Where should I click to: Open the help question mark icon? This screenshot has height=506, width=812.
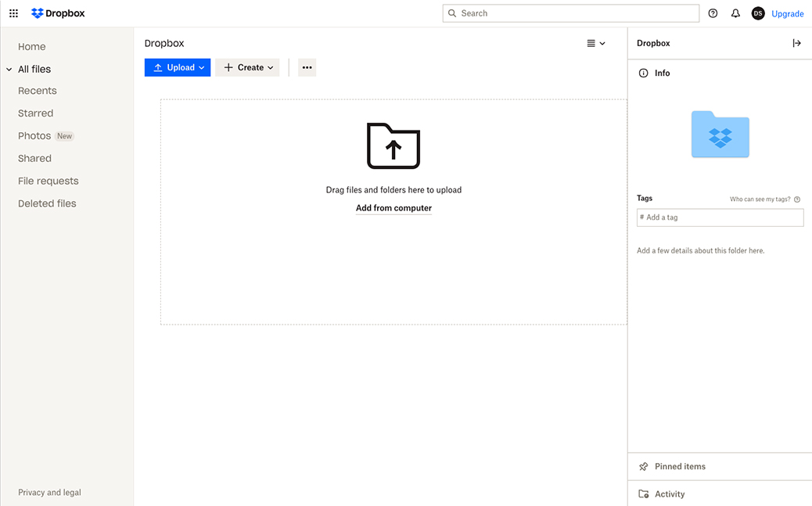point(713,13)
